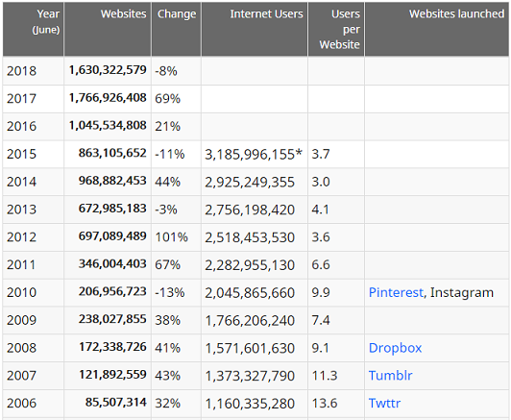
Task: Click the -13% change value for 2010
Action: (x=170, y=292)
